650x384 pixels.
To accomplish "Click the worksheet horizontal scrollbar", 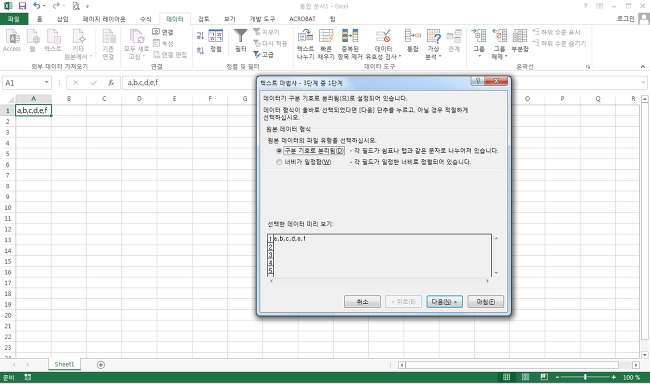I will pyautogui.click(x=512, y=365).
